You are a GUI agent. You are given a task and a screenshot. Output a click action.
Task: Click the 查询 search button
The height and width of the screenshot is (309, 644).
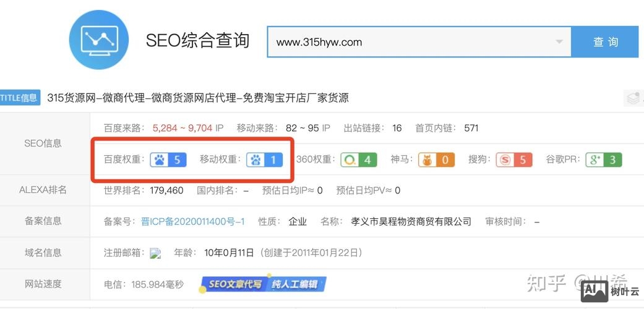[606, 42]
